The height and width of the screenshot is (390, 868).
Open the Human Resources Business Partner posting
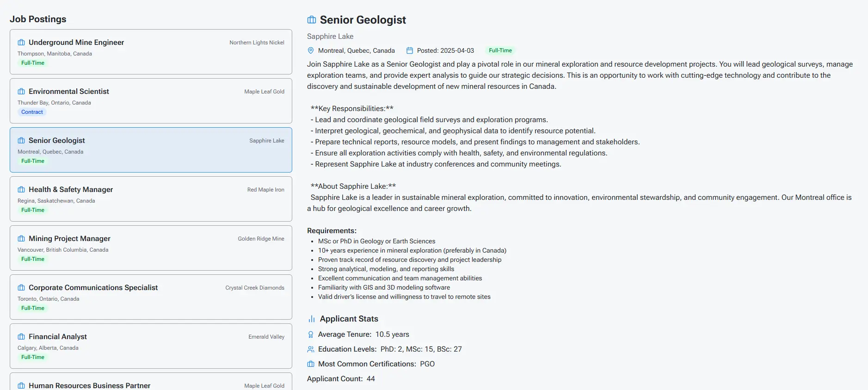pyautogui.click(x=151, y=384)
